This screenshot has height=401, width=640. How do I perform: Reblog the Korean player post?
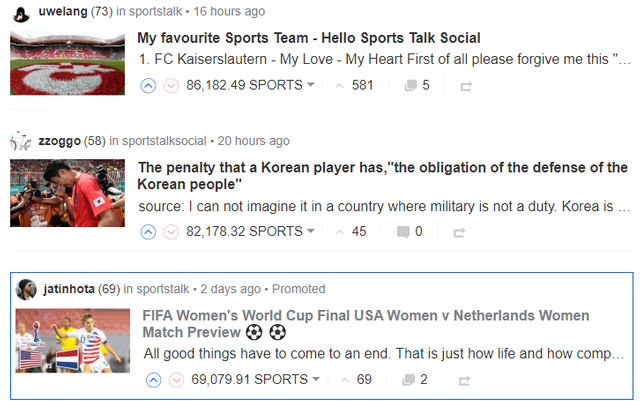(459, 232)
